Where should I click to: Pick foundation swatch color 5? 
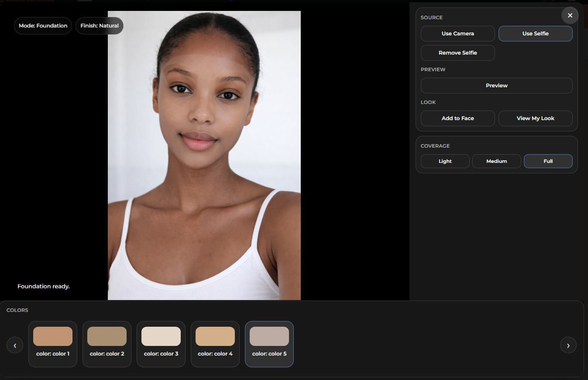pyautogui.click(x=269, y=344)
